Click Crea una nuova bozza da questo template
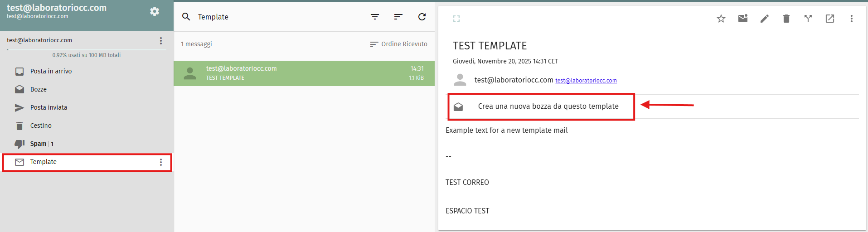Viewport: 868px width, 232px height. (548, 106)
